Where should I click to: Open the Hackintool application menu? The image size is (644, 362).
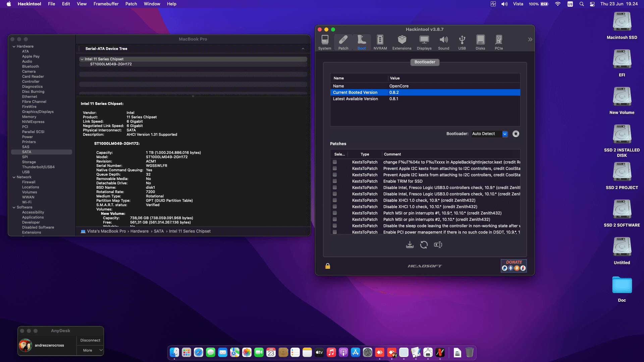pyautogui.click(x=30, y=4)
